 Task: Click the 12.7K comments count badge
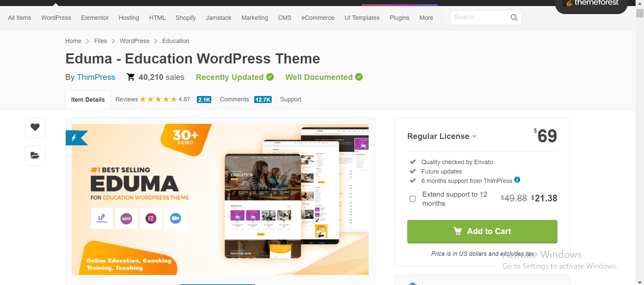point(263,100)
